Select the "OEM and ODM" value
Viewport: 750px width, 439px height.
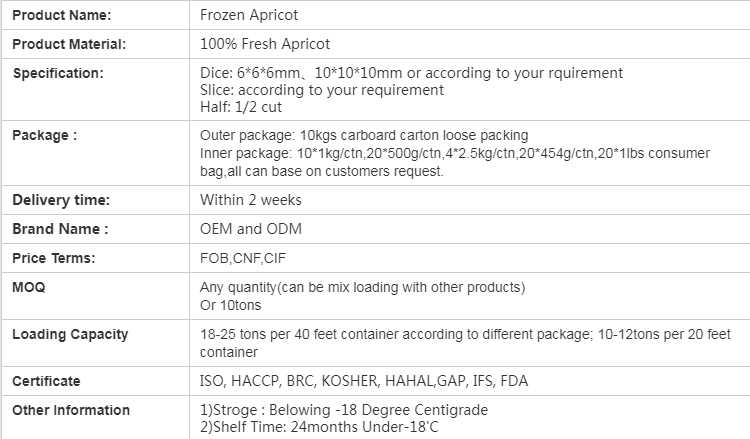point(251,229)
